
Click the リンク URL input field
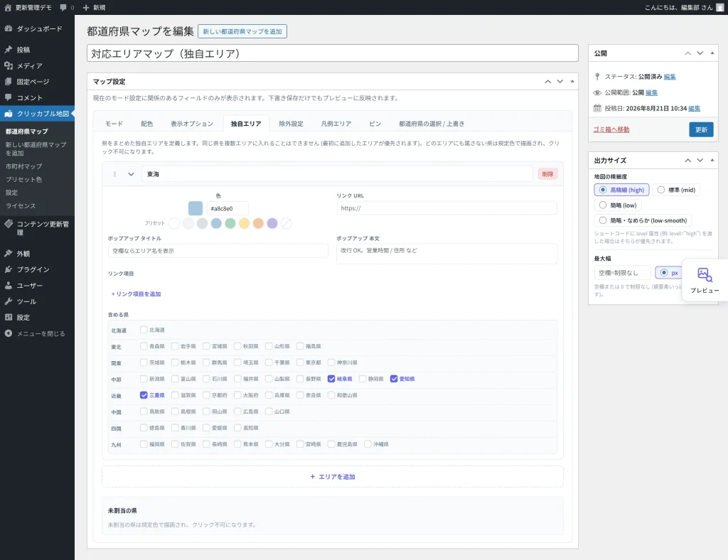446,208
